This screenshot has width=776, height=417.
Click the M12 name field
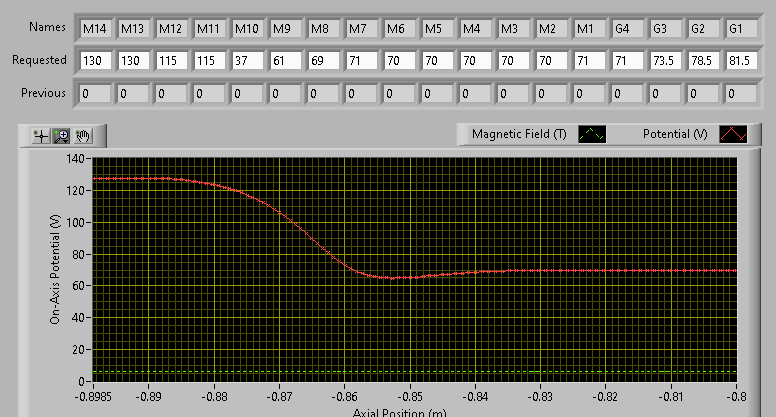pyautogui.click(x=171, y=29)
